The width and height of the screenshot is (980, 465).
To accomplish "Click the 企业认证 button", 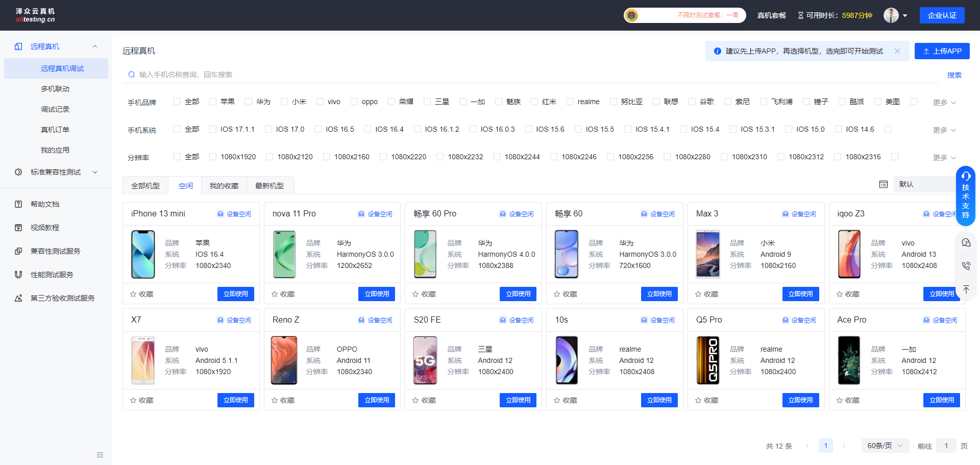I will pyautogui.click(x=942, y=15).
